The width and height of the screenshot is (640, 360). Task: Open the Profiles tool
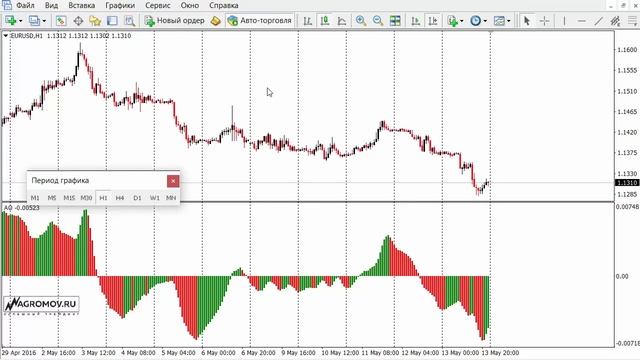pos(34,20)
